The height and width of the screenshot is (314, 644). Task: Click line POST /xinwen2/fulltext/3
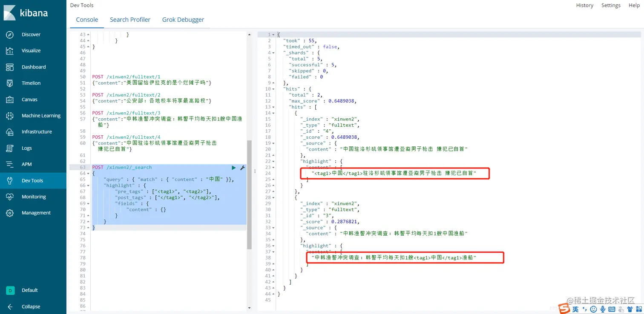click(x=126, y=113)
